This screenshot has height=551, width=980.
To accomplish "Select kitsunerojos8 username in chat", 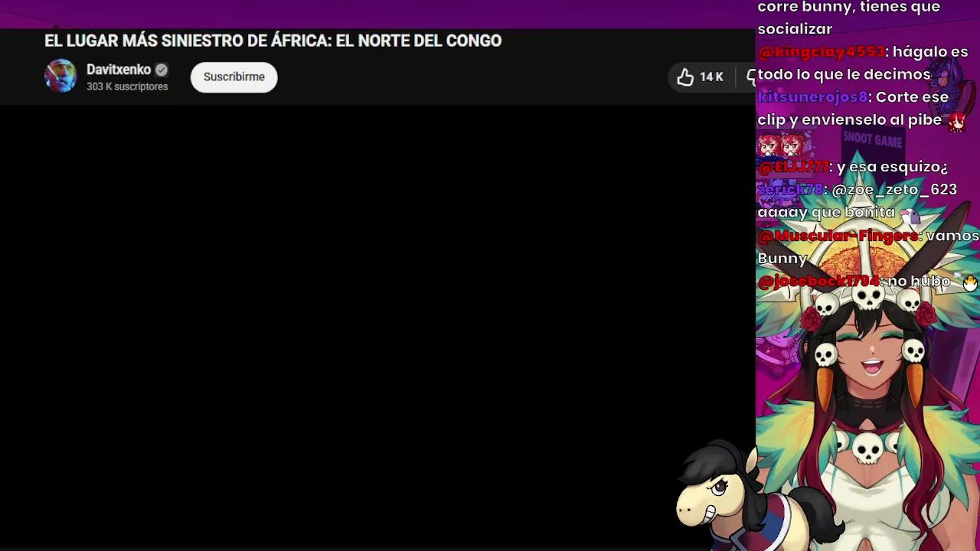I will coord(812,97).
